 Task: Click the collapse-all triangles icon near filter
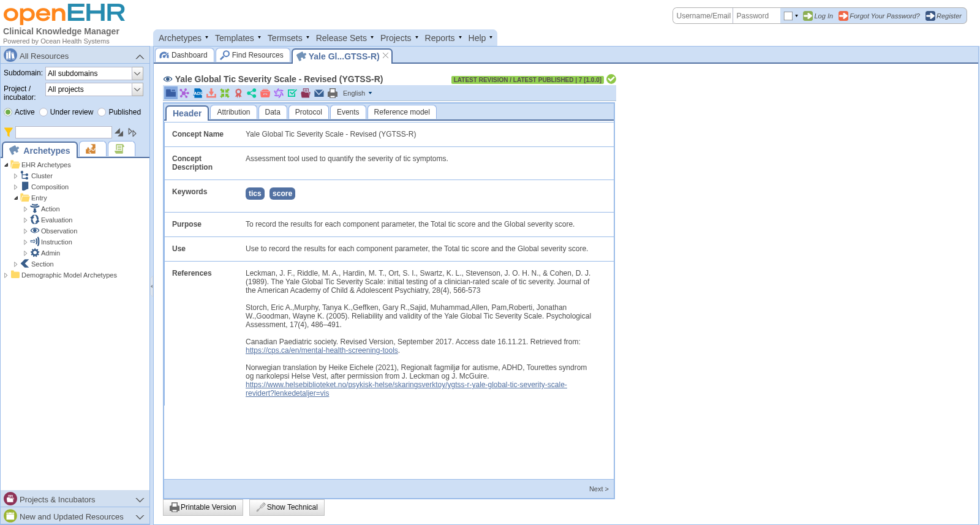pos(119,132)
